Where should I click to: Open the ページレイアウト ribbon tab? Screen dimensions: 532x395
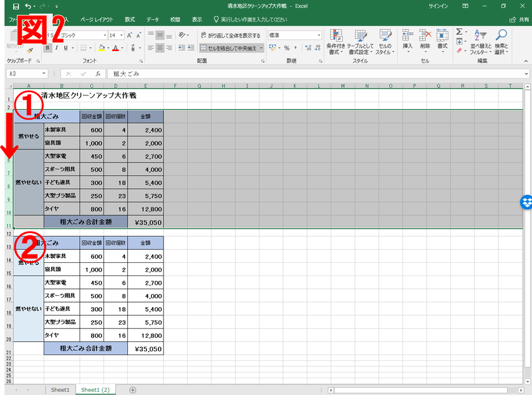coord(97,20)
